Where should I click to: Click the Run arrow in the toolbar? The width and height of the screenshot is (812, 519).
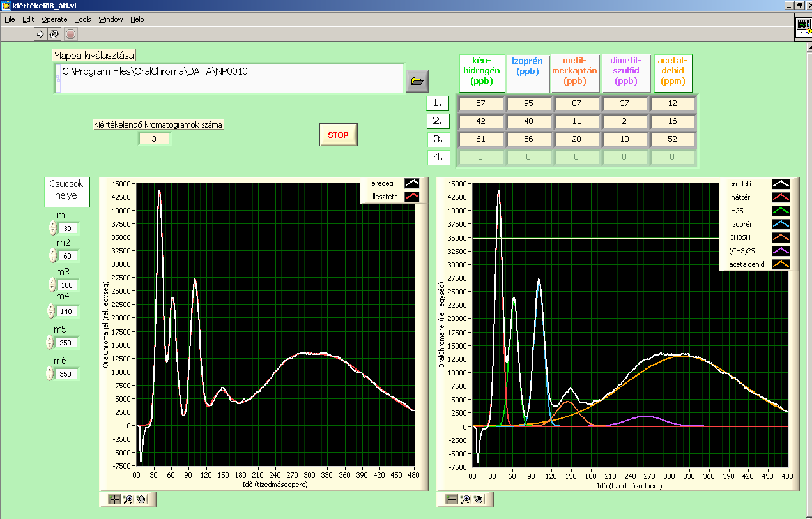coord(40,34)
